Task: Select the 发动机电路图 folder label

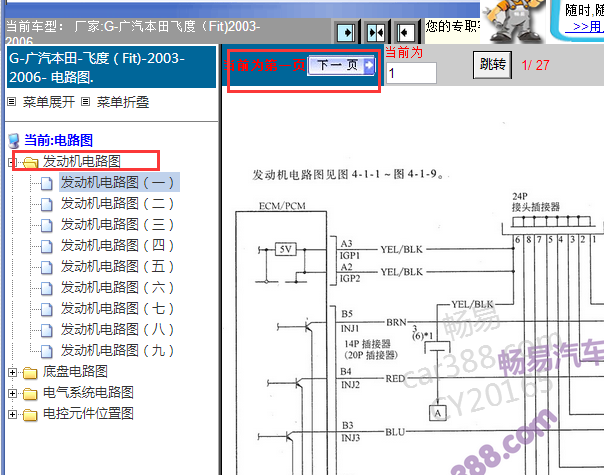Action: tap(82, 161)
